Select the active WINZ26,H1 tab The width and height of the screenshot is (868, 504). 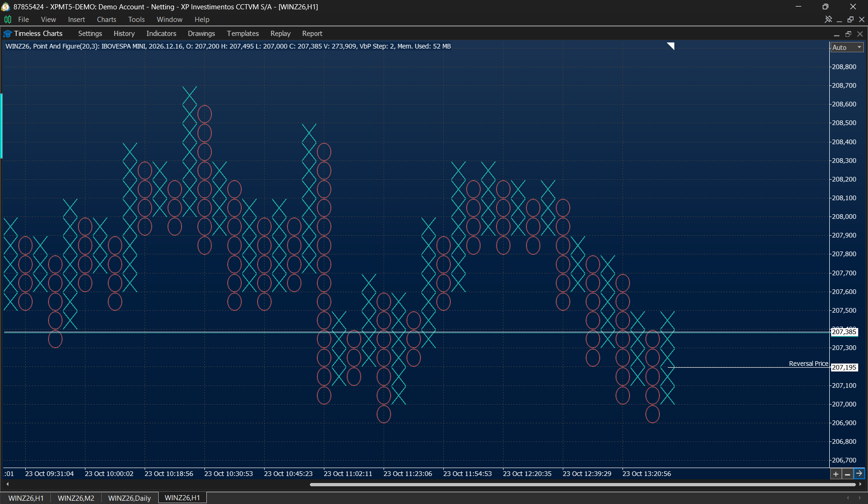182,498
